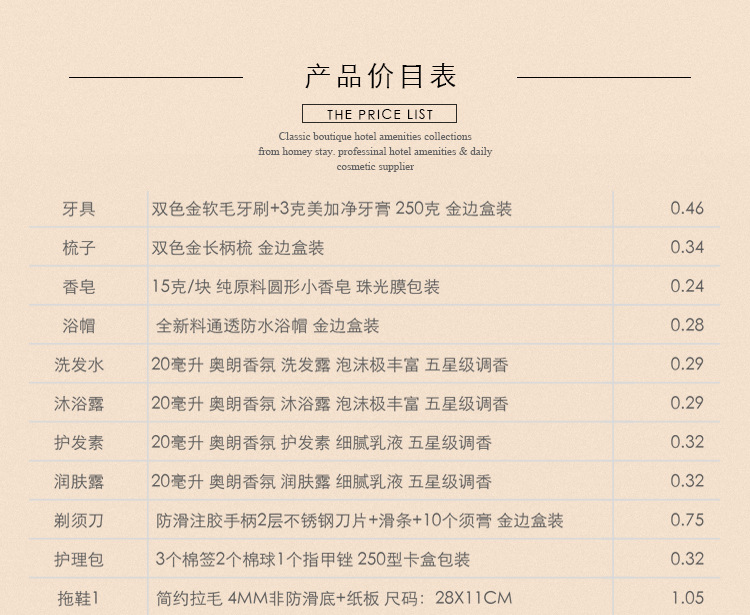The image size is (750, 615).
Task: Select the 护发素 row label
Action: point(79,443)
